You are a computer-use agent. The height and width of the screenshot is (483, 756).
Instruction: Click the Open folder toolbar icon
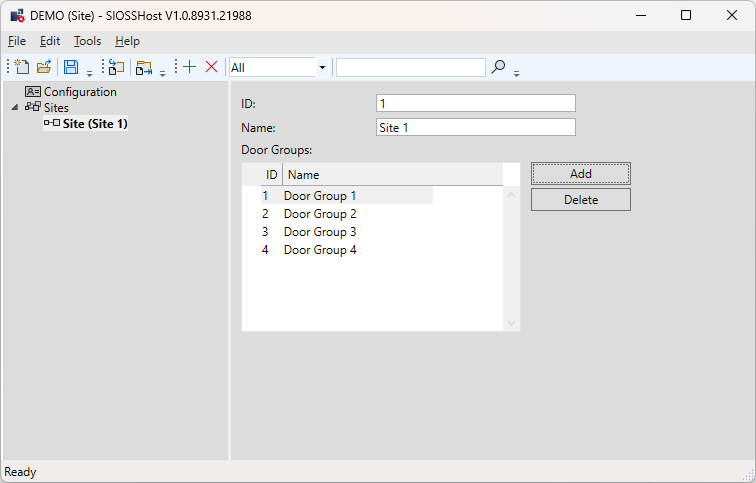point(44,67)
